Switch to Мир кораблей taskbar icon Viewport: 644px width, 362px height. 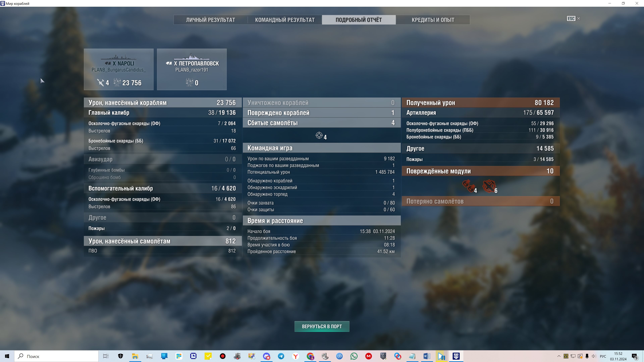coord(456,356)
